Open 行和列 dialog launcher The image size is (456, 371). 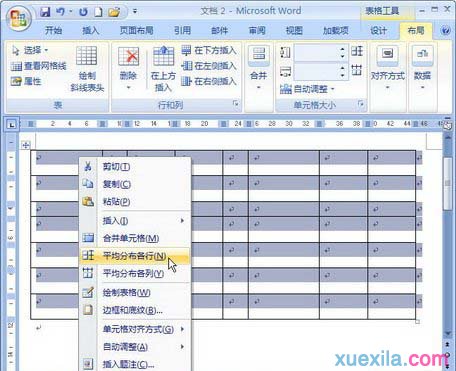coord(236,104)
